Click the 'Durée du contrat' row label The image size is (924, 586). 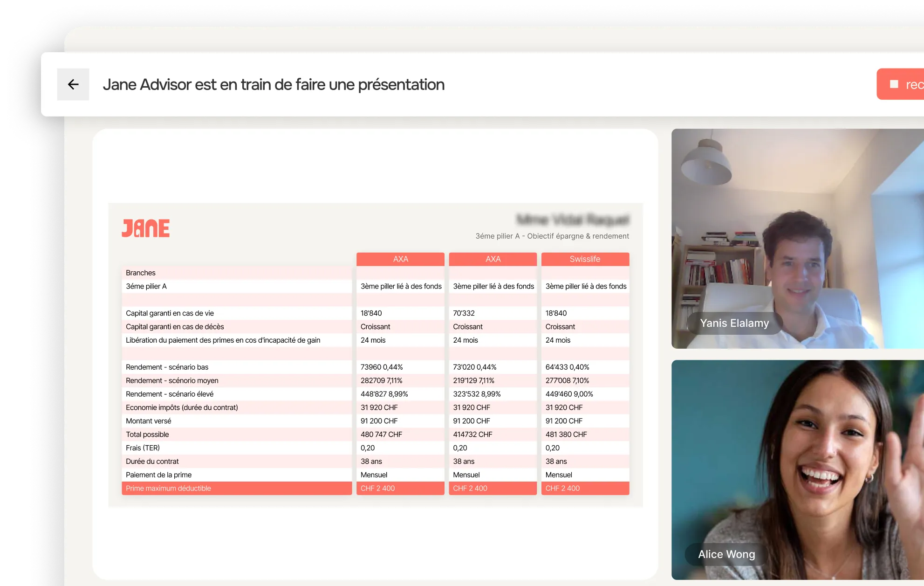tap(152, 462)
